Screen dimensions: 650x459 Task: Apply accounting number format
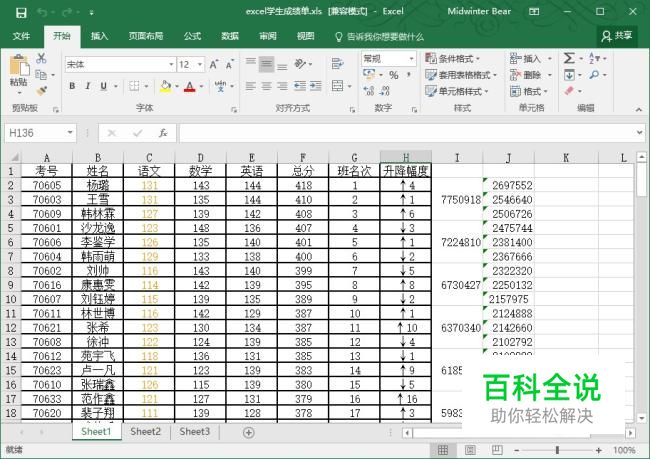pos(369,75)
